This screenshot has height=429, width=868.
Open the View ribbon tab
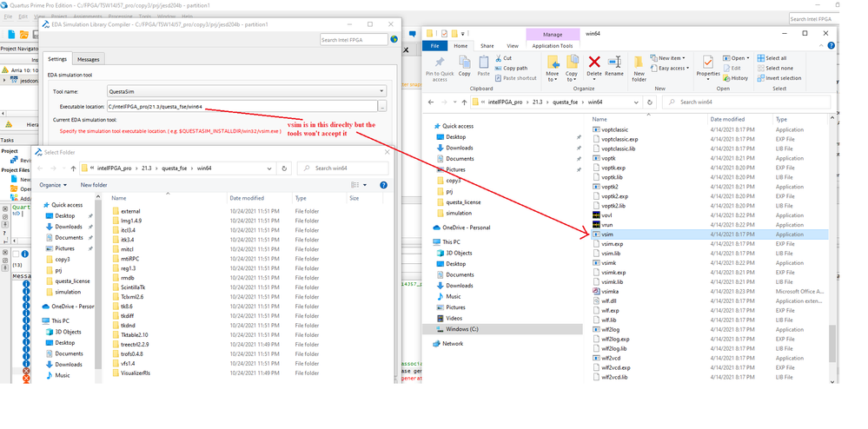(x=513, y=46)
